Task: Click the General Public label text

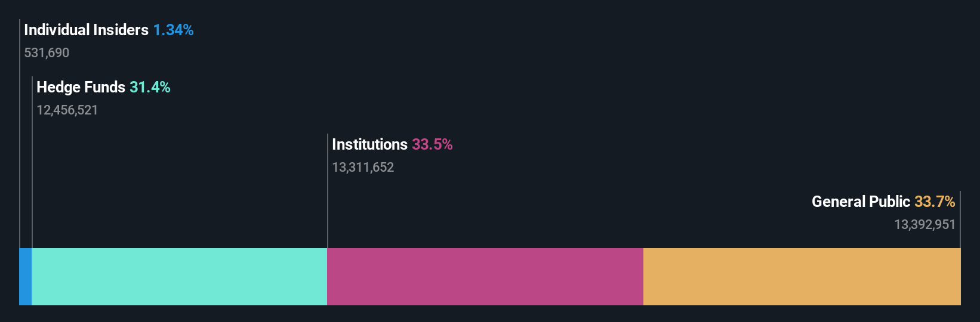Action: 861,202
